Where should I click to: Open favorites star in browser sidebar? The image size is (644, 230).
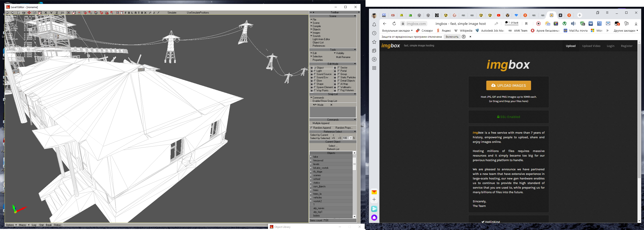[374, 42]
